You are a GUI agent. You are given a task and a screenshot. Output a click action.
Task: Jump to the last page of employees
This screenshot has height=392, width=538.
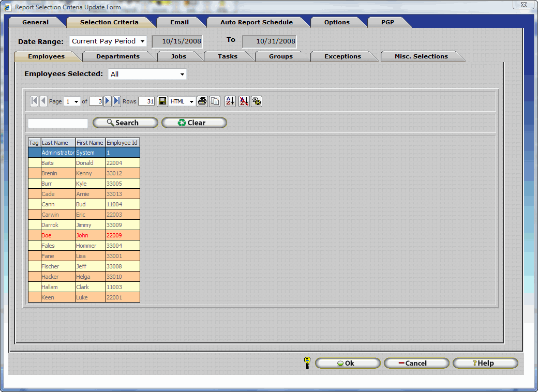coord(117,101)
